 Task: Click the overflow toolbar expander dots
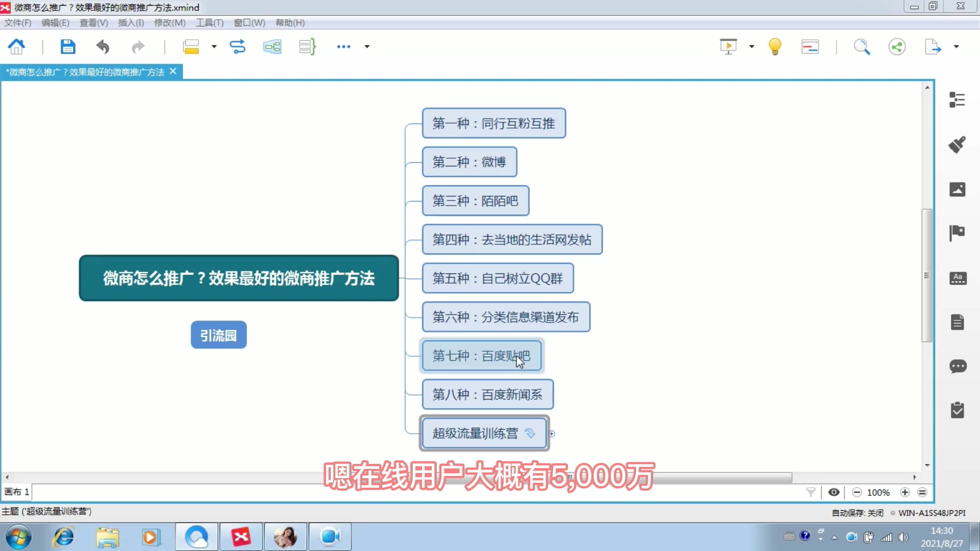pos(344,46)
